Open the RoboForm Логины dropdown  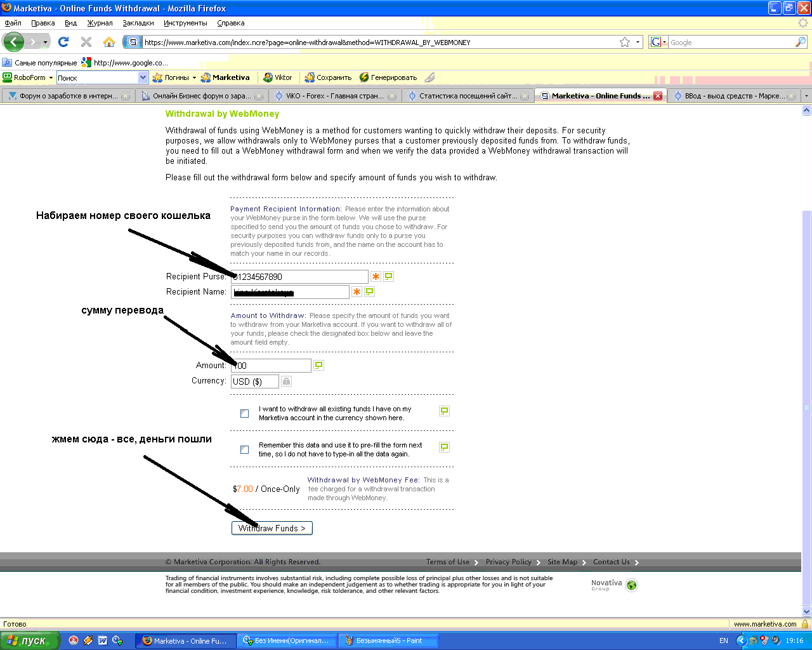point(174,77)
